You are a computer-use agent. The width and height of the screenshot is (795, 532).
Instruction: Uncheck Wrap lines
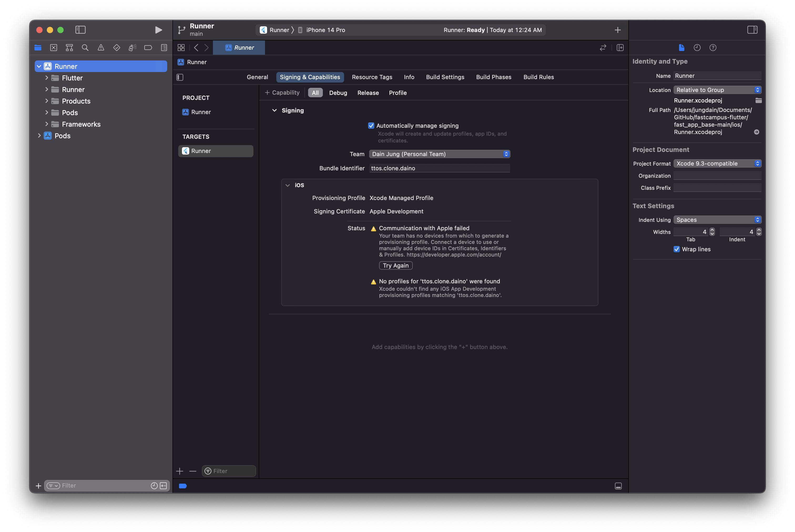tap(676, 249)
